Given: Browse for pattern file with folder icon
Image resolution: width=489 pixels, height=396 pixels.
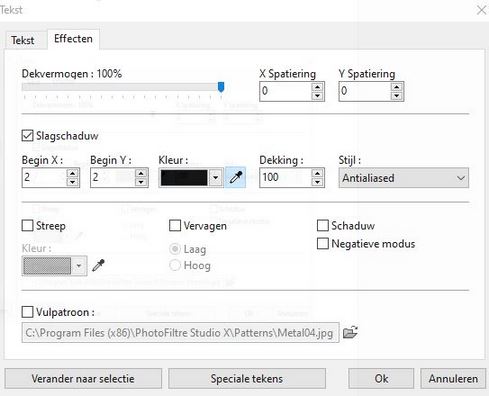Looking at the screenshot, I should tap(350, 332).
